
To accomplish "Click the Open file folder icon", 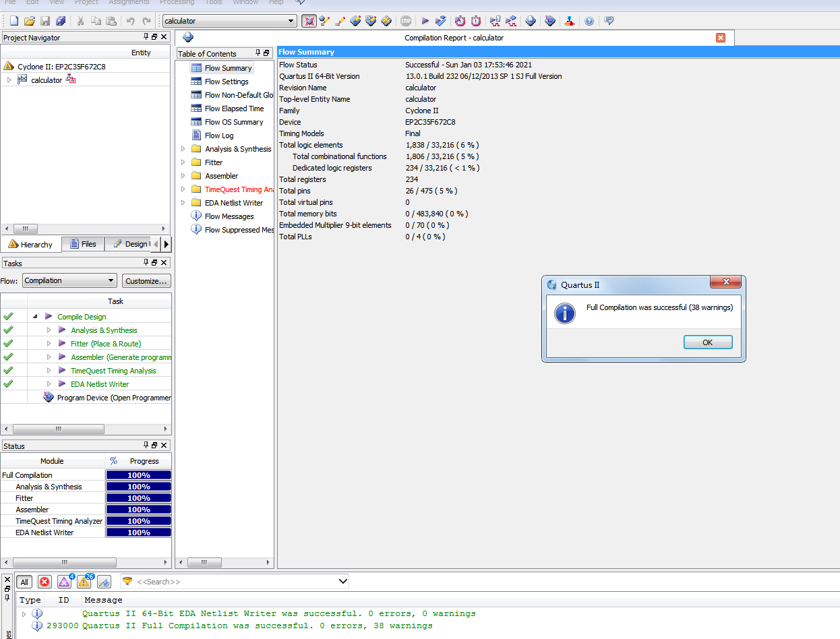I will point(29,21).
